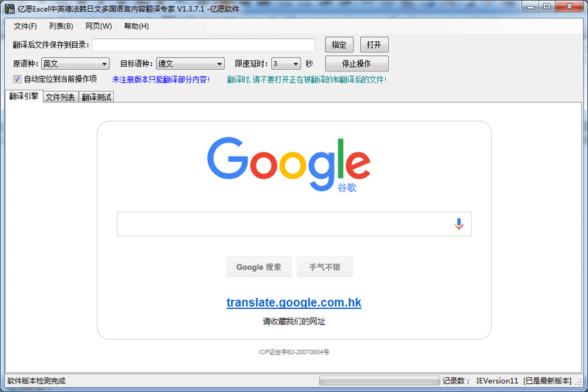
Task: Click the 软件版本检测完成 status text
Action: [36, 381]
